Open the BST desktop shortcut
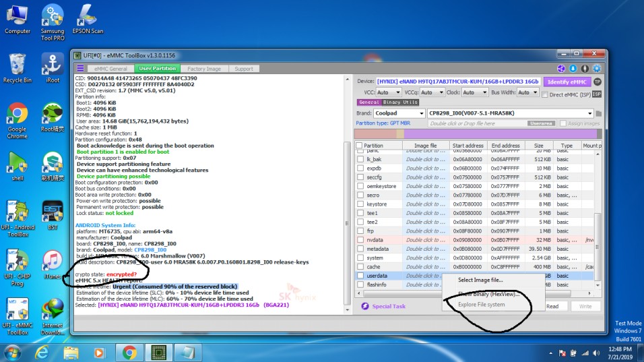 53,215
